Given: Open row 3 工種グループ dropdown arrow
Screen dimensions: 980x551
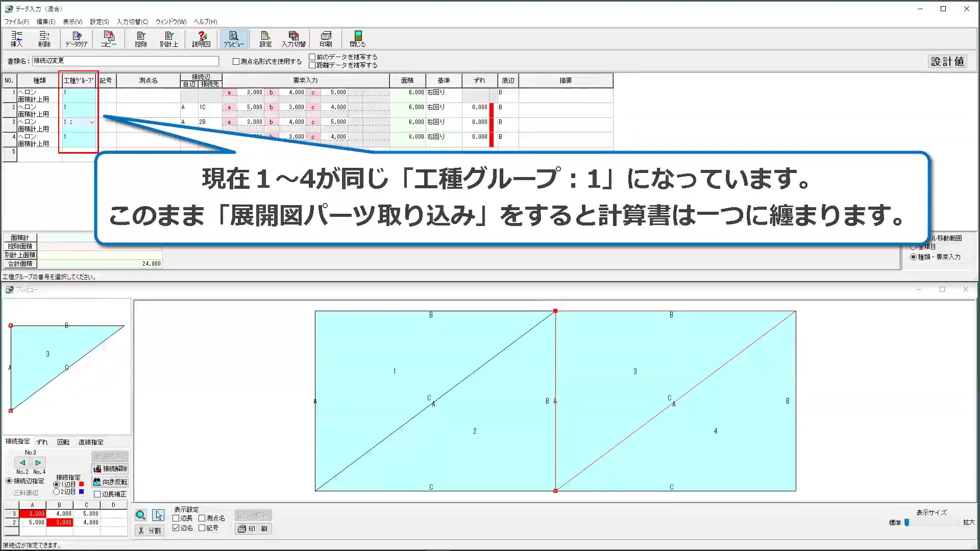Looking at the screenshot, I should [x=92, y=122].
